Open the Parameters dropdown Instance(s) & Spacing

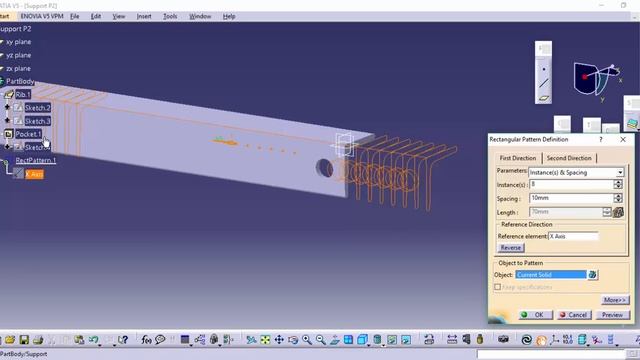pyautogui.click(x=620, y=172)
